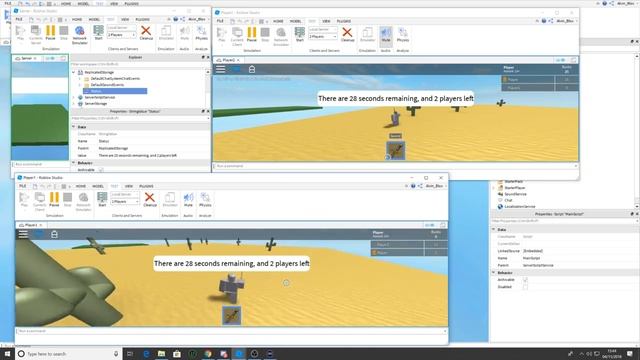Click Physics analyzer icon in Server window
Screen dimensions: 640x360
[x=201, y=32]
